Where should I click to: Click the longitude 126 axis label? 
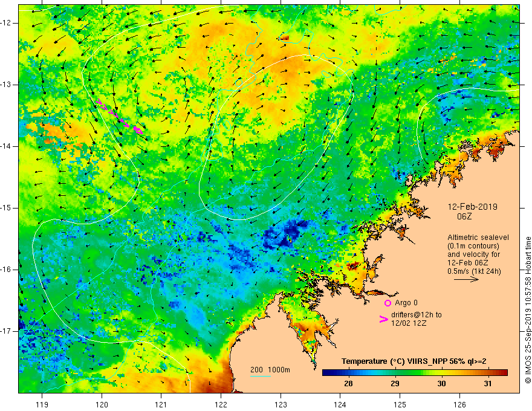(459, 404)
